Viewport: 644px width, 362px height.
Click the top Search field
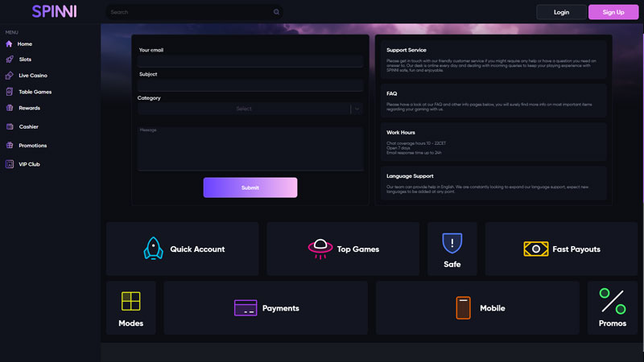(x=194, y=12)
